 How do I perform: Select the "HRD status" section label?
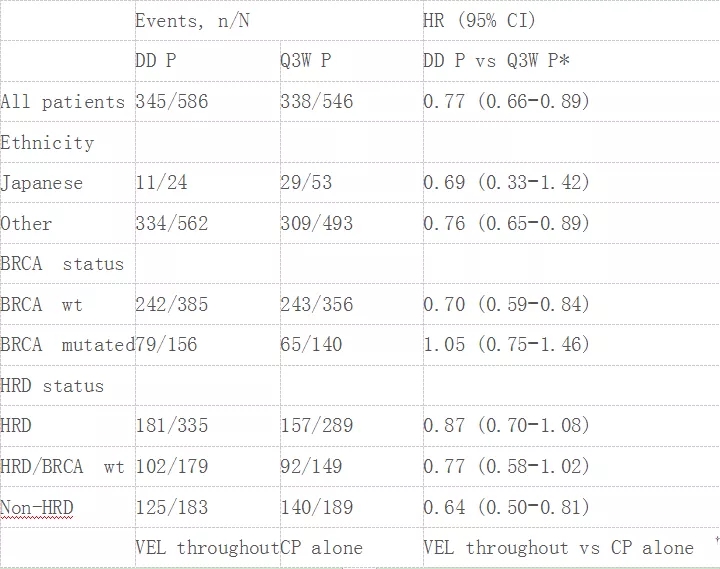pyautogui.click(x=52, y=386)
